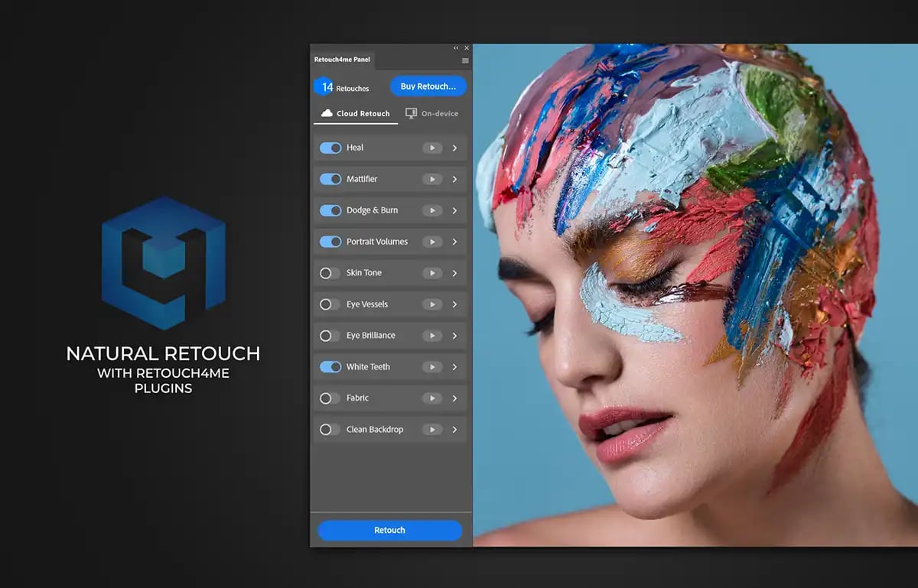Expand Eye Vessels settings chevron
Screen dimensions: 918x588
click(454, 304)
